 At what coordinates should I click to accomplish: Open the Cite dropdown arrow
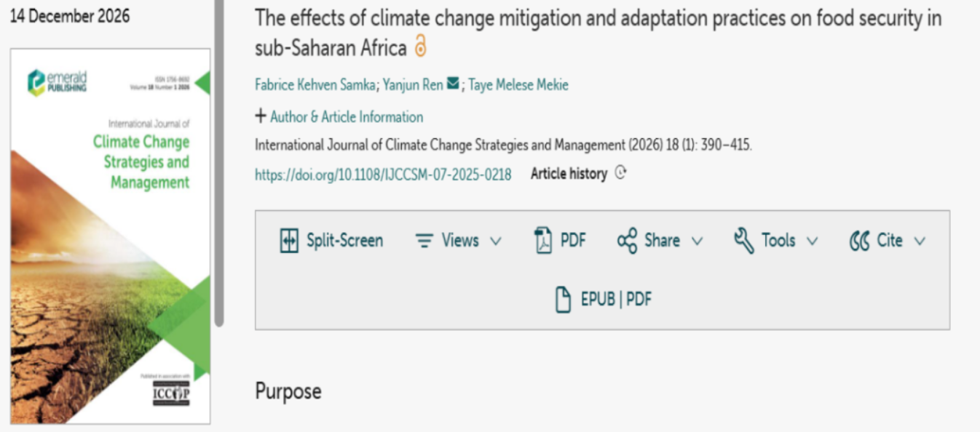919,241
